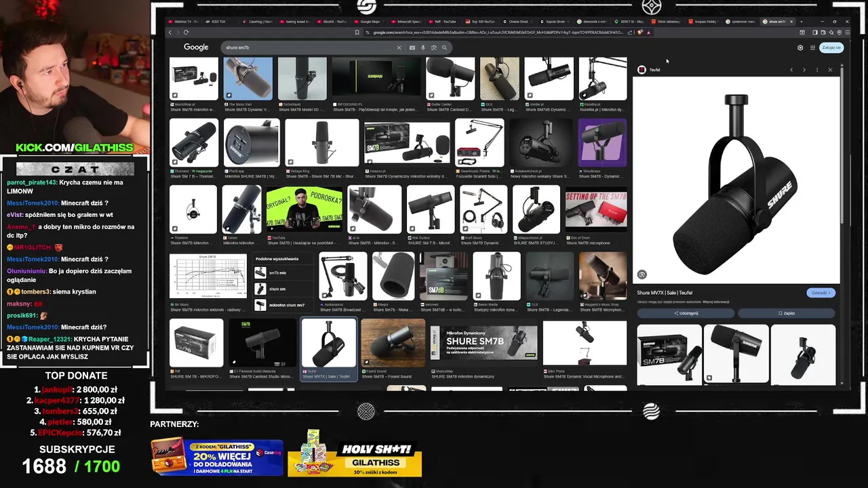Click the browser address bar URL
868x488 pixels.
coord(498,32)
